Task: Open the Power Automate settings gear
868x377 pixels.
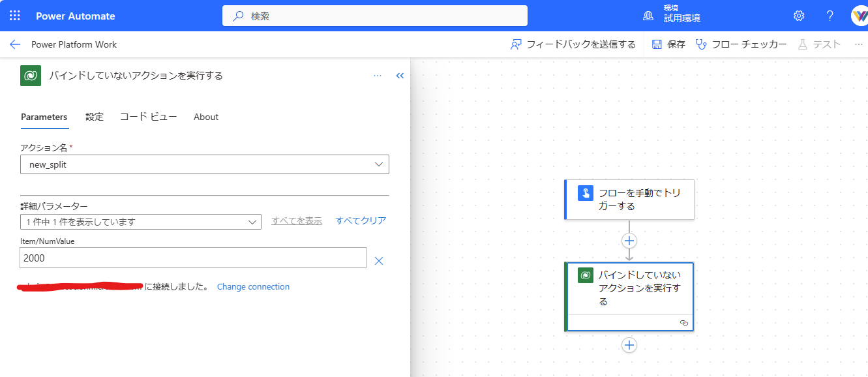Action: point(798,15)
